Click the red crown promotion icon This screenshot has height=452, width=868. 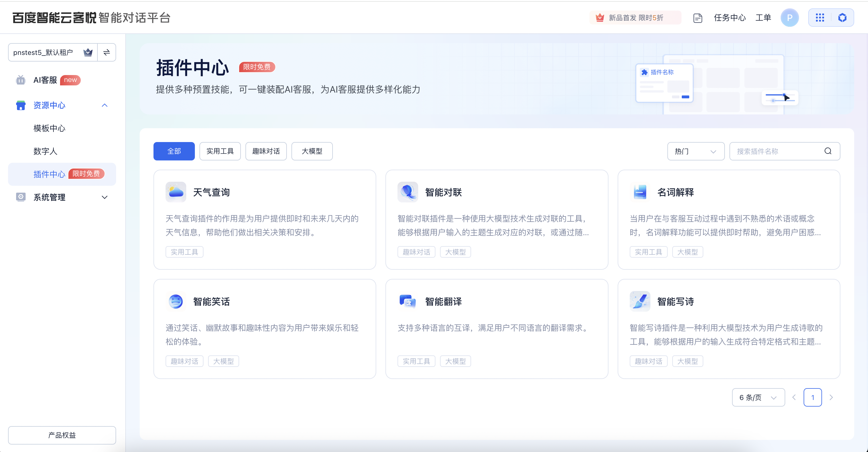coord(600,18)
